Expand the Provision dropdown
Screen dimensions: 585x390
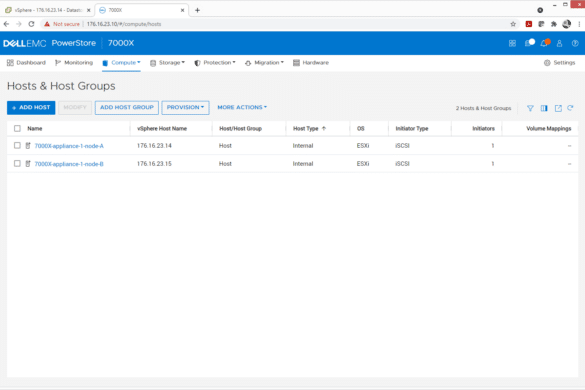[185, 107]
